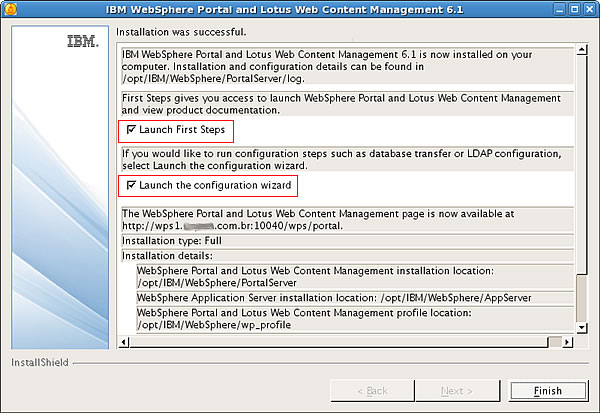Click the IBM logo
This screenshot has height=413, width=600.
coord(83,41)
